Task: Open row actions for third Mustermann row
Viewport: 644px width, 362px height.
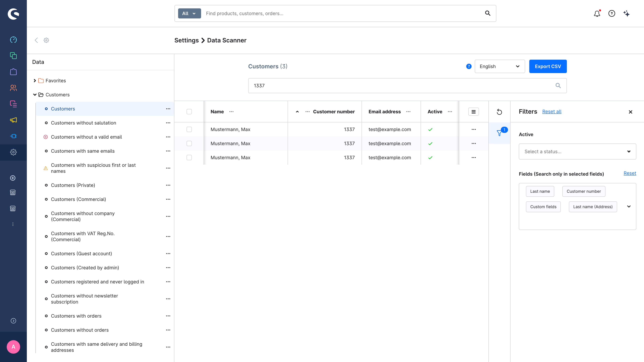Action: [x=473, y=158]
